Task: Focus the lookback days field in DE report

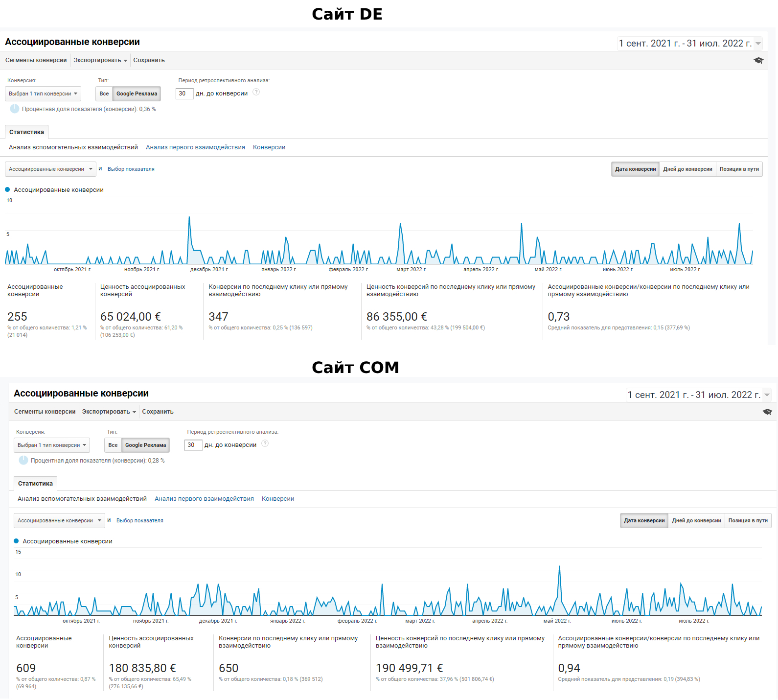Action: [x=184, y=93]
